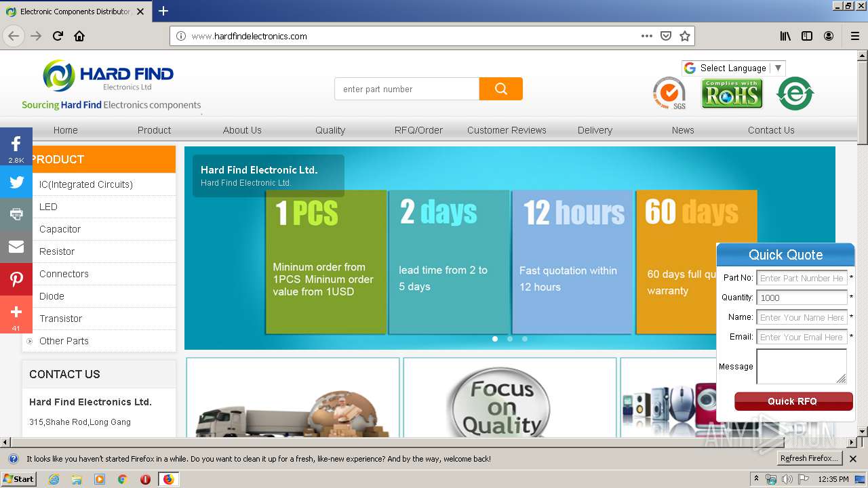The width and height of the screenshot is (868, 488).
Task: Click the print sidebar icon
Action: (x=16, y=214)
